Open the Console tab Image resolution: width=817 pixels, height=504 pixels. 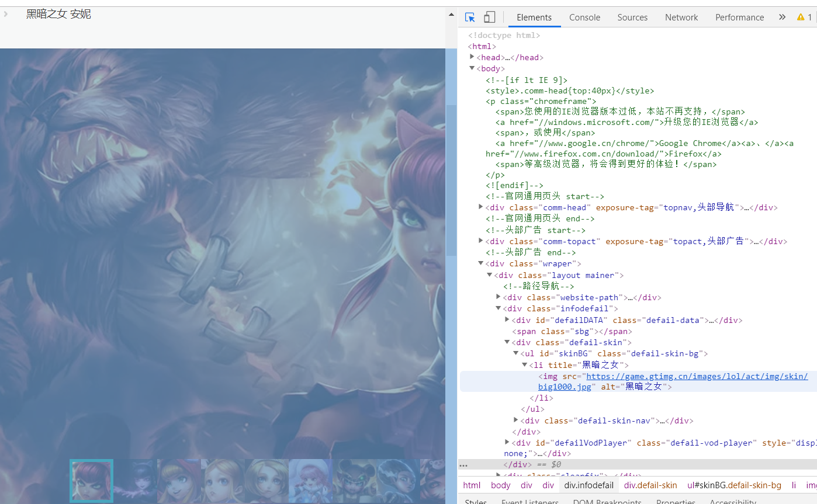pos(584,18)
